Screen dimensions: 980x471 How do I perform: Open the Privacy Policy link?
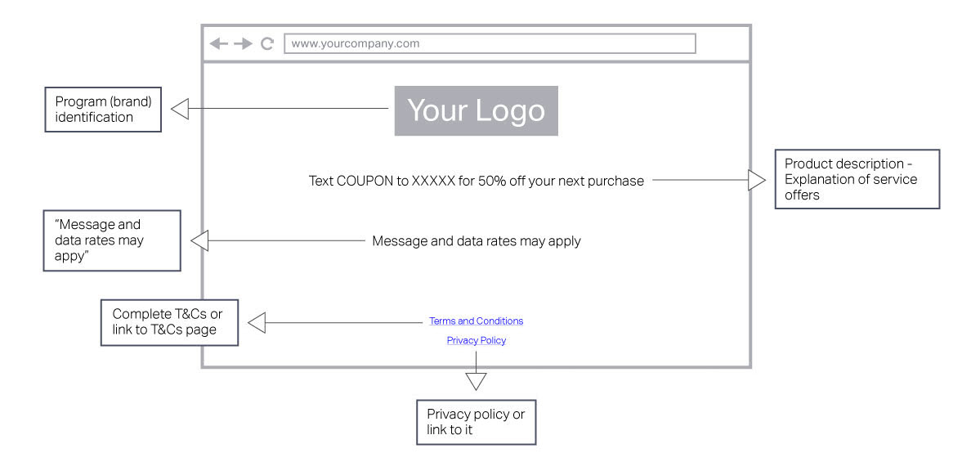(476, 340)
